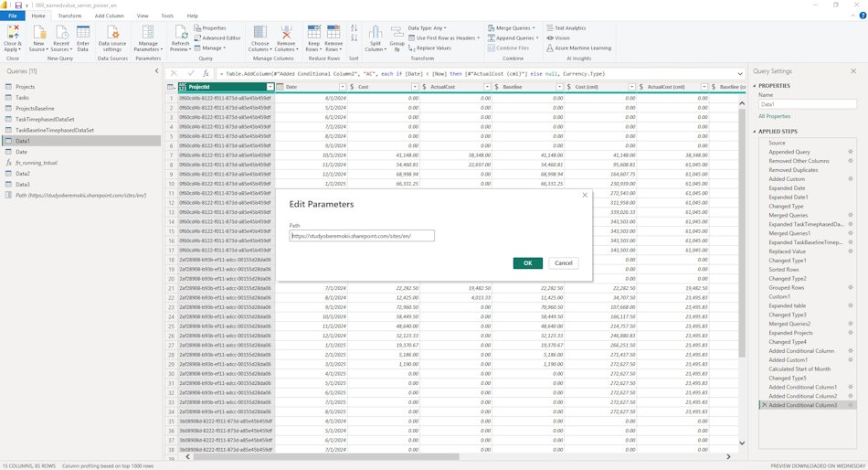Viewport: 868px width, 470px height.
Task: Click the Enter Data icon
Action: (x=83, y=32)
